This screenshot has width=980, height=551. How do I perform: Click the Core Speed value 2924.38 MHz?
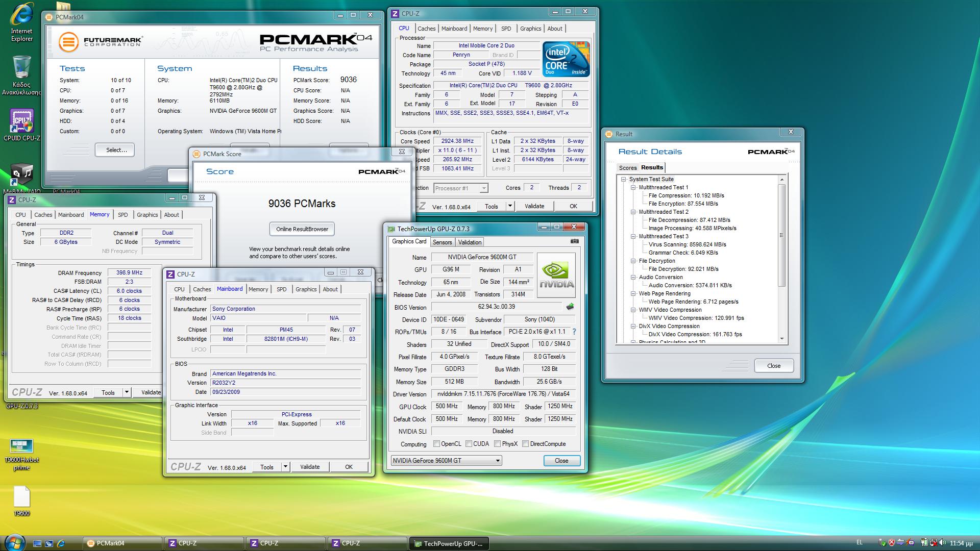pos(458,141)
